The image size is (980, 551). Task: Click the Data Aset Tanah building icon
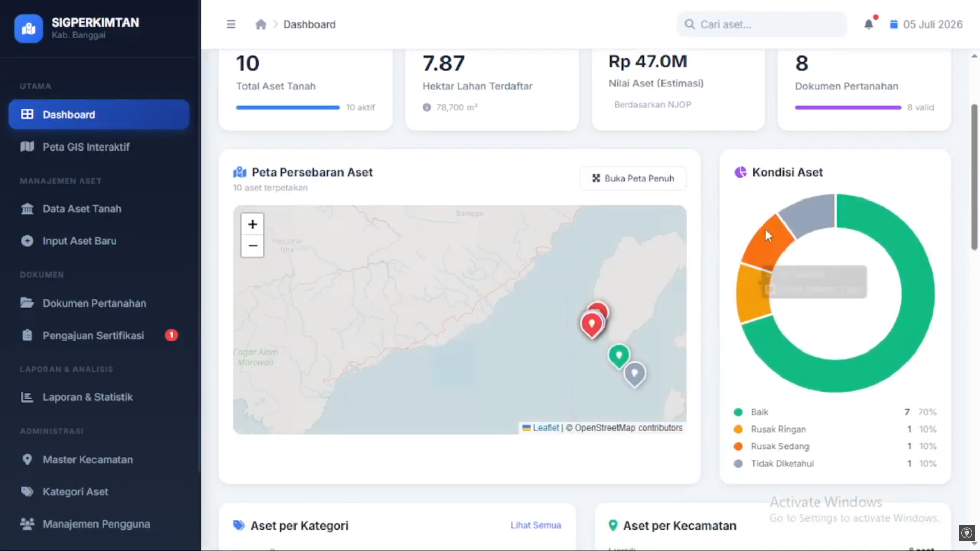(27, 209)
